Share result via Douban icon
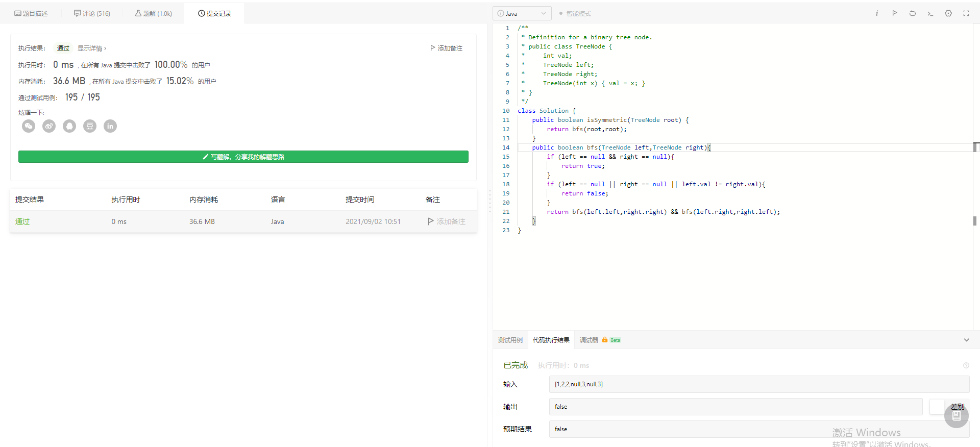Screen dimensions: 980x447 pos(90,126)
